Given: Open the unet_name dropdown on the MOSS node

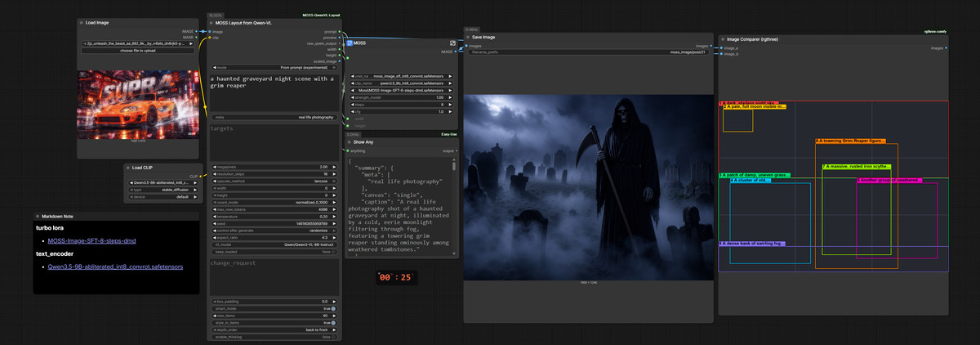Looking at the screenshot, I should tap(401, 75).
